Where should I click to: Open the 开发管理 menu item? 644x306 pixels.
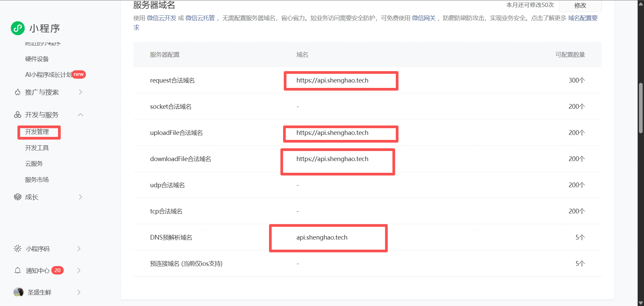click(x=37, y=132)
